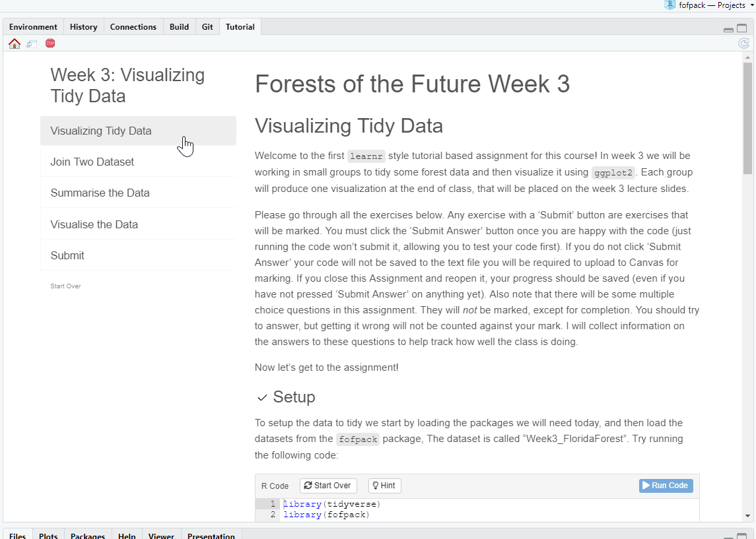Click the fofpack project R icon
This screenshot has width=756, height=539.
670,5
